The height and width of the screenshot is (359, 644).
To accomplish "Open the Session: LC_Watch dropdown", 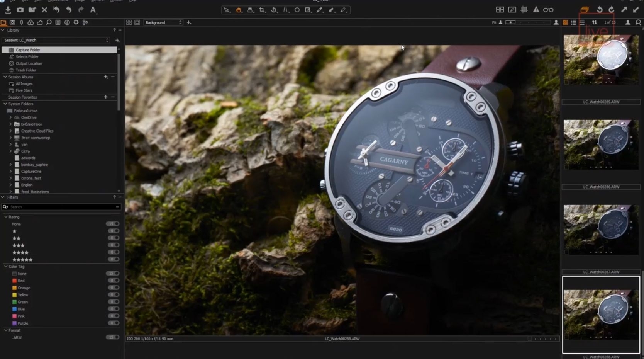I will click(56, 40).
